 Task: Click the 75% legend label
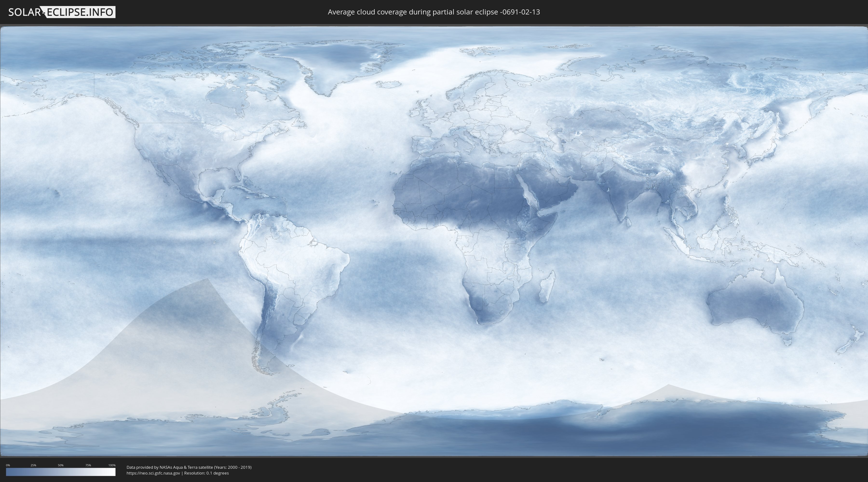tap(88, 465)
